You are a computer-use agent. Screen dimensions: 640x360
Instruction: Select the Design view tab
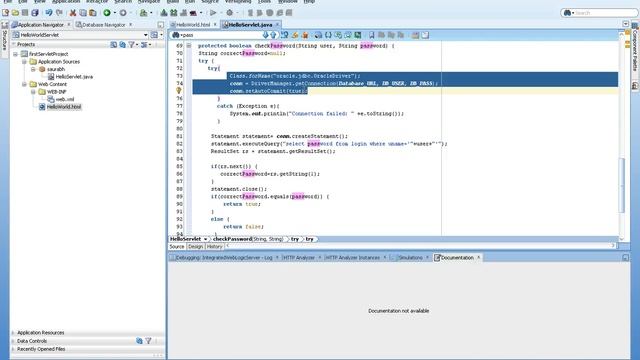point(195,247)
